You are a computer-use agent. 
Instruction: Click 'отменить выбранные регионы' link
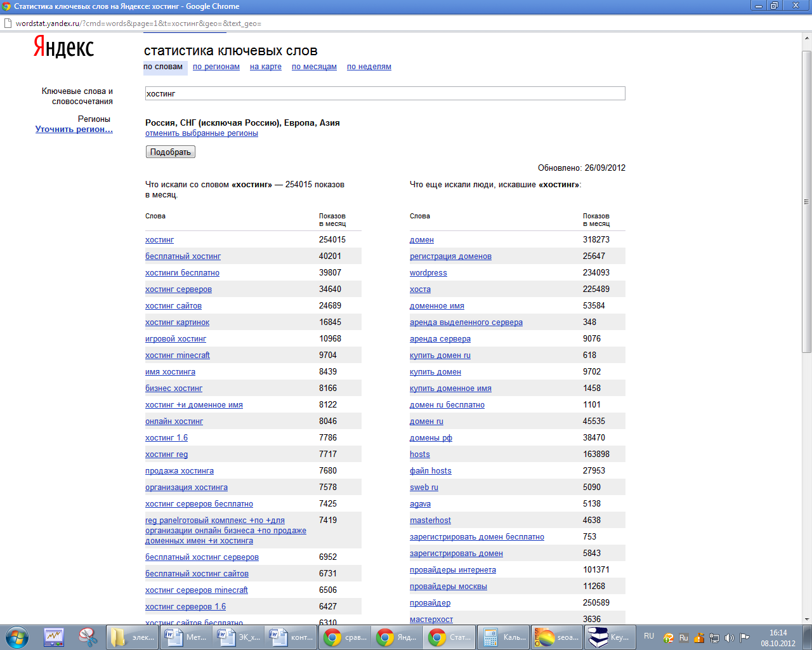(202, 133)
